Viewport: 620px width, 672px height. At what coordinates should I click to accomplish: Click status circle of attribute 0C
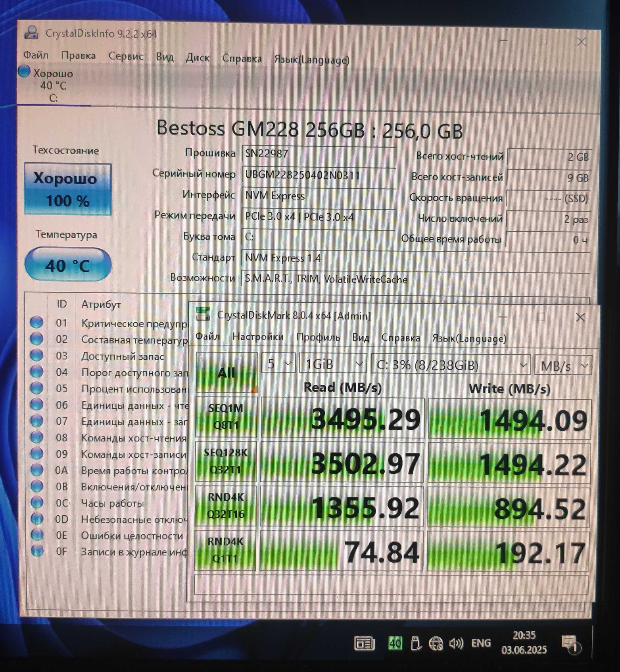tap(37, 502)
